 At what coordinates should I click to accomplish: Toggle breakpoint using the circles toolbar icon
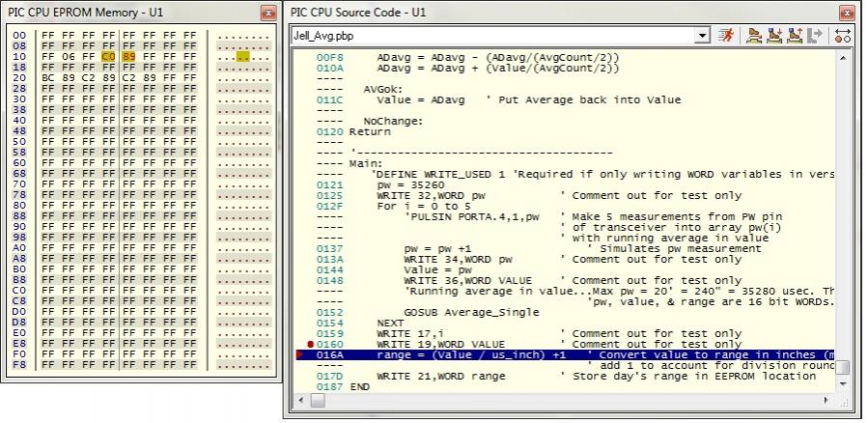[842, 36]
